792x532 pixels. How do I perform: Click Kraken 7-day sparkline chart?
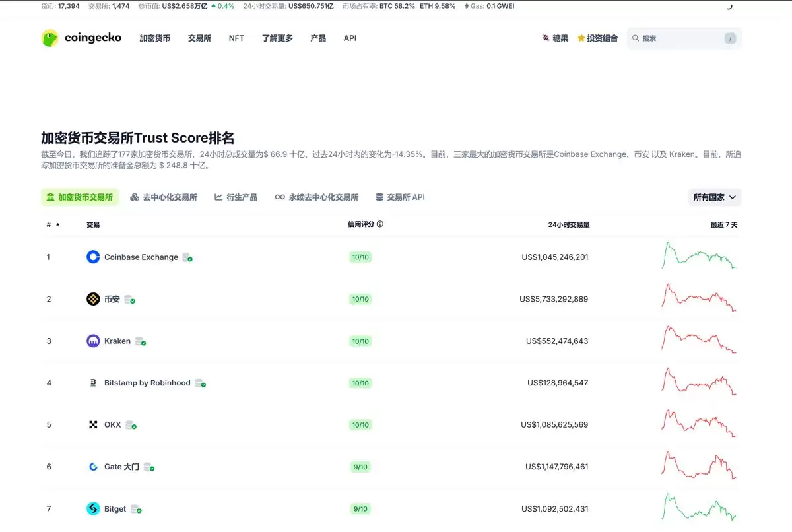click(x=699, y=339)
